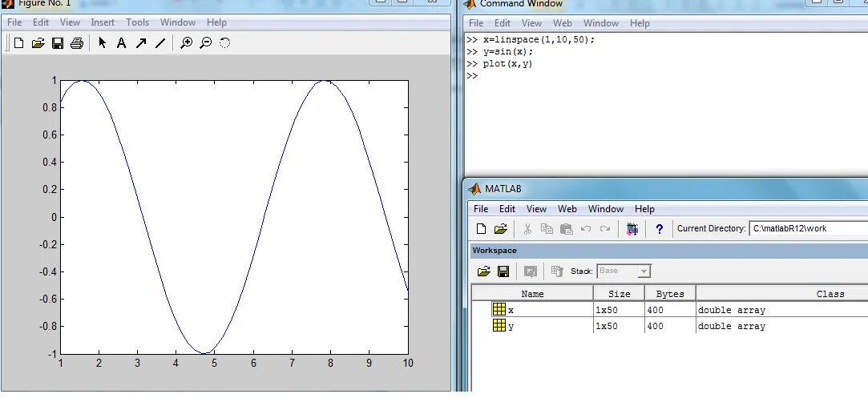Click New M-file icon in MATLAB toolbar

[481, 228]
